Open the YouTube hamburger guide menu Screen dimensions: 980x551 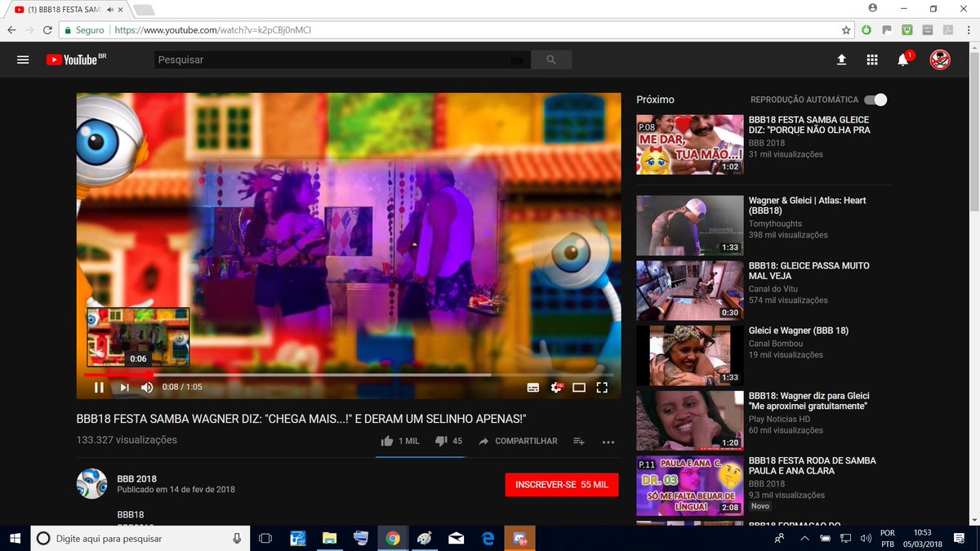[23, 60]
